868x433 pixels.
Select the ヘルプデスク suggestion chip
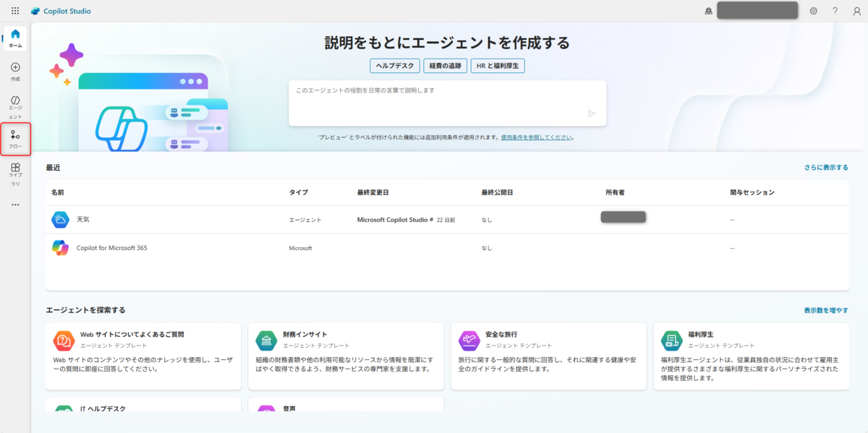395,66
